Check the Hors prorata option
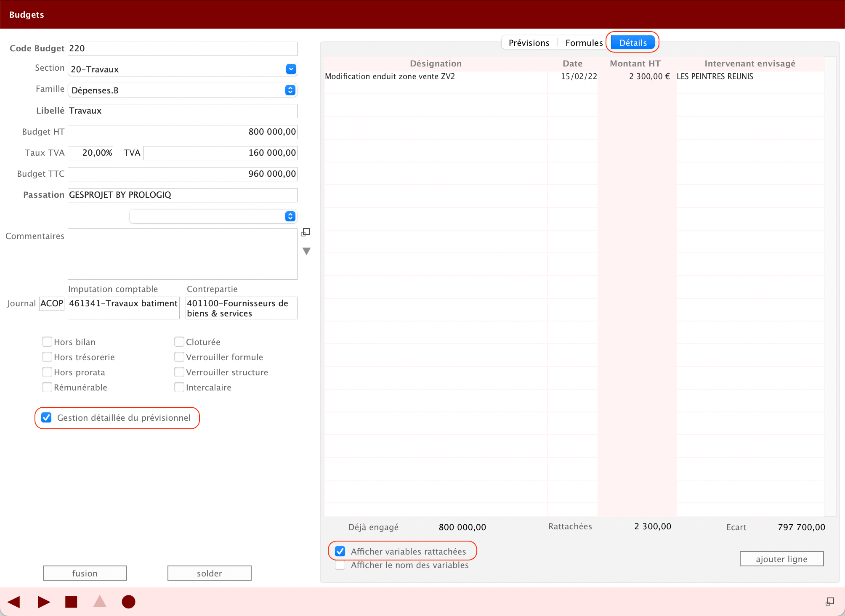 [x=47, y=372]
